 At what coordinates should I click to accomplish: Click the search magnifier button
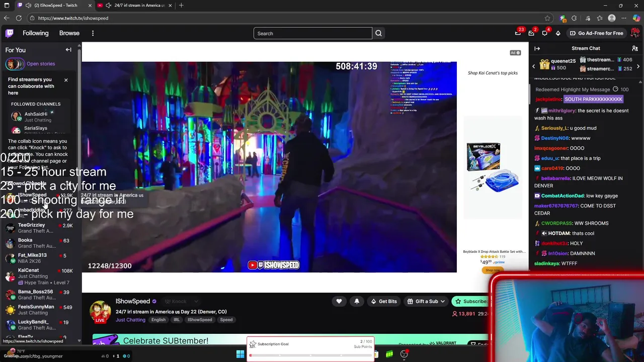click(x=378, y=33)
